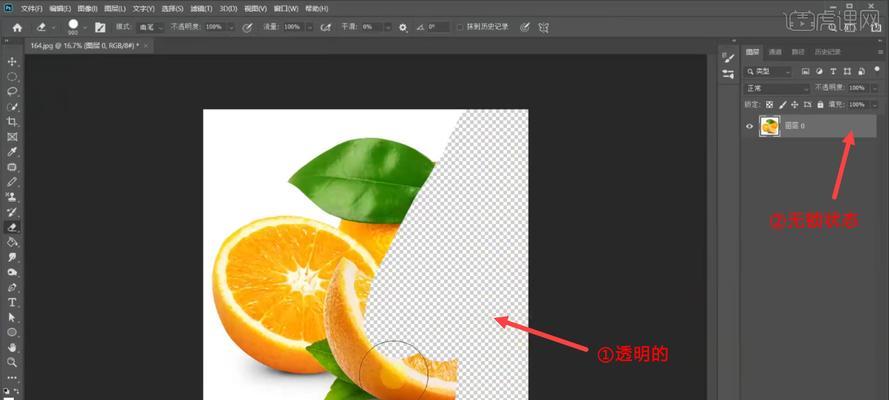Viewport: 889px width, 400px height.
Task: Lock image pixels
Action: click(782, 105)
